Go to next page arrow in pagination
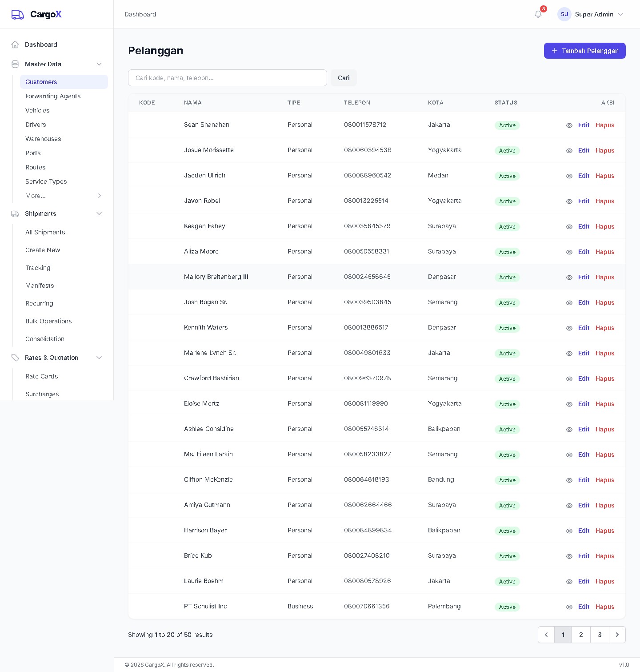Image resolution: width=640 pixels, height=672 pixels. [617, 635]
